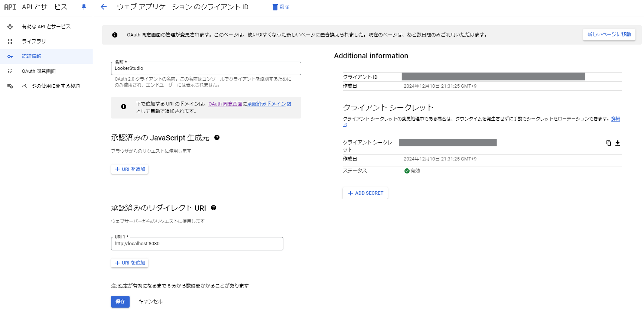
Task: Click the key icon for 認証情報
Action: [10, 56]
